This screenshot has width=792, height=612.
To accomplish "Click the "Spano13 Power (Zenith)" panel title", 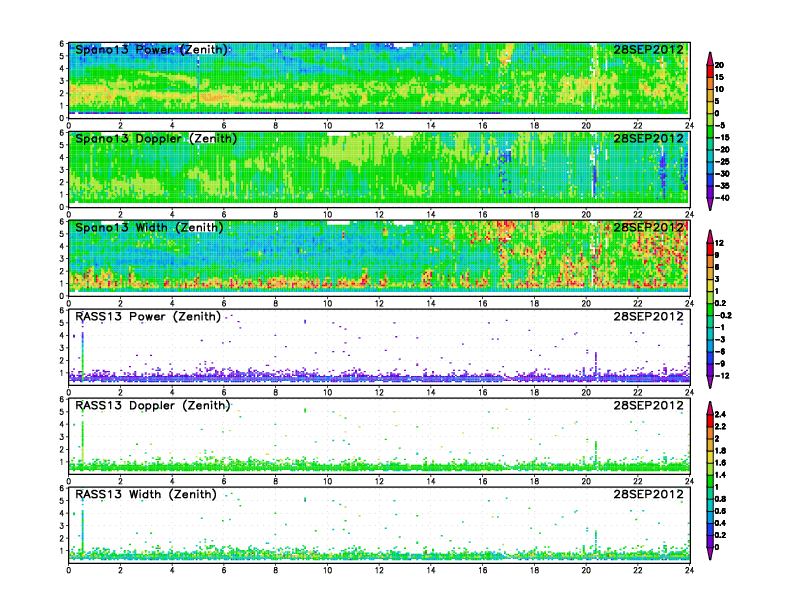I will click(x=152, y=49).
